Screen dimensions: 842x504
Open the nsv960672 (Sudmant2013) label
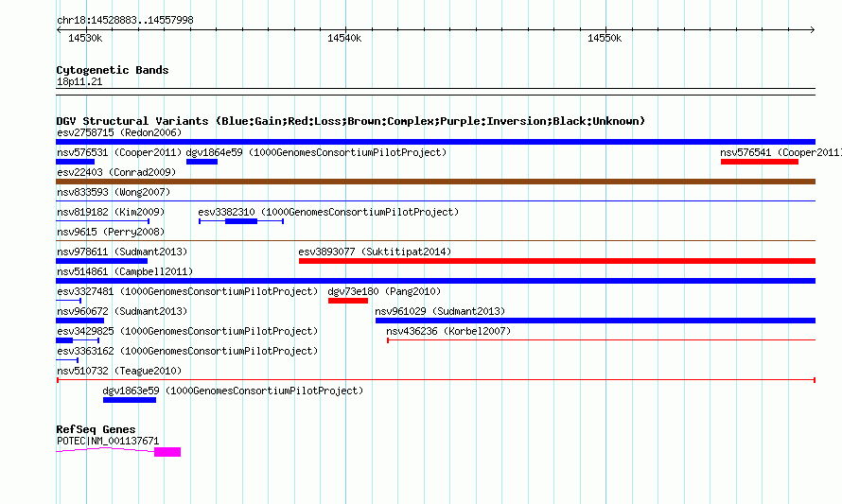(122, 311)
